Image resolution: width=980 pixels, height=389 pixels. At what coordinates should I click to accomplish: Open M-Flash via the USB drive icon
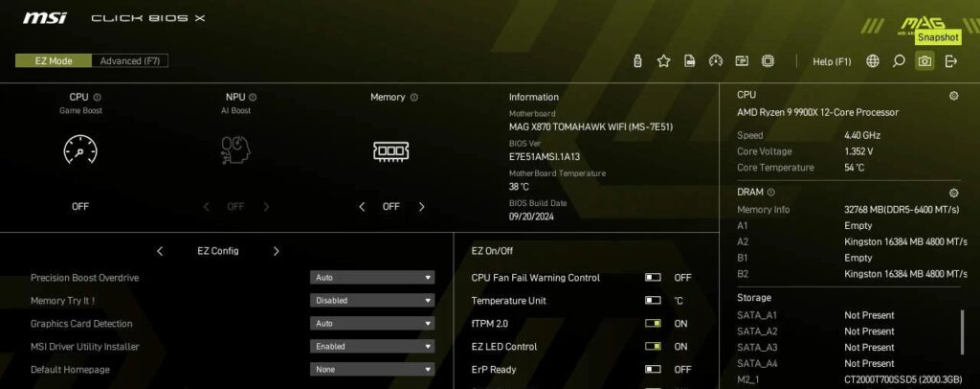637,61
